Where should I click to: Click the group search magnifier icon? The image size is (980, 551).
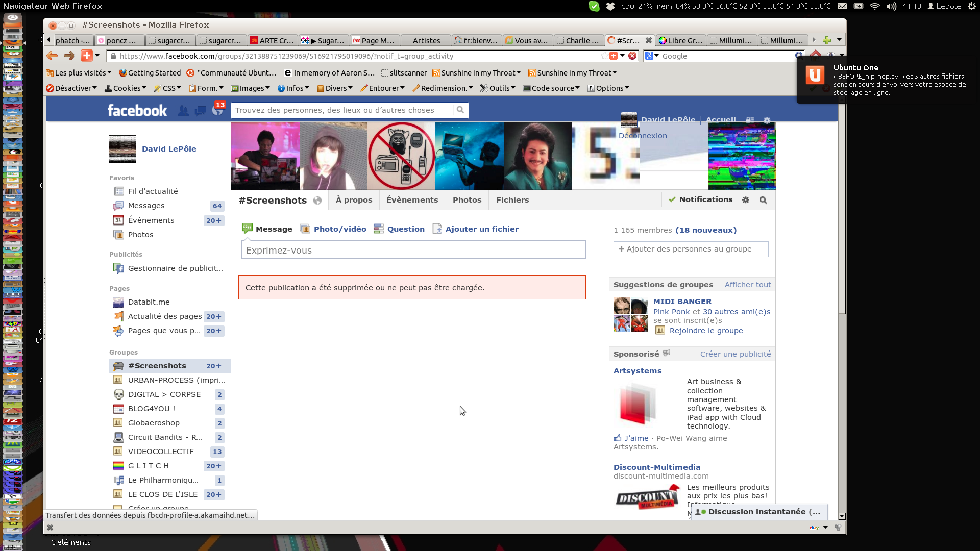pos(763,200)
